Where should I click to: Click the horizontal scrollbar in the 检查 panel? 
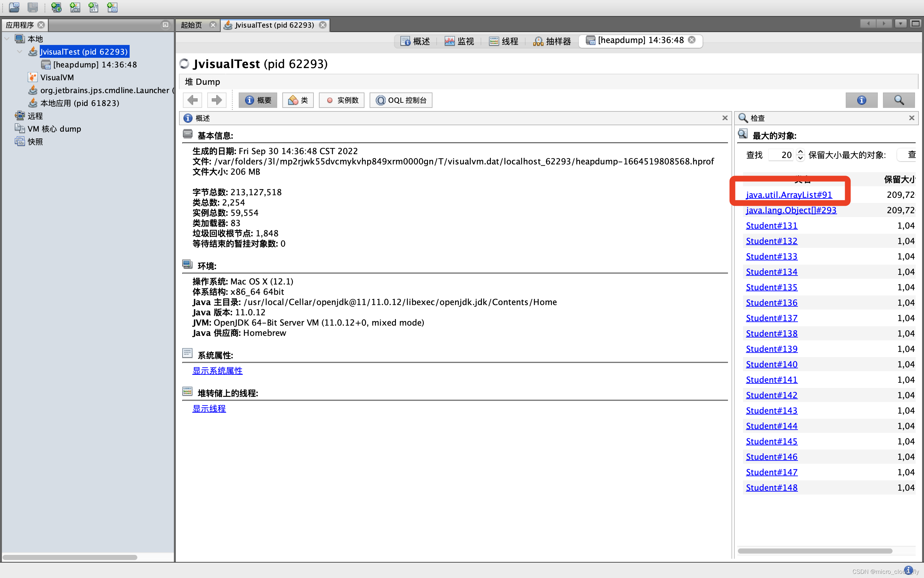pos(815,551)
